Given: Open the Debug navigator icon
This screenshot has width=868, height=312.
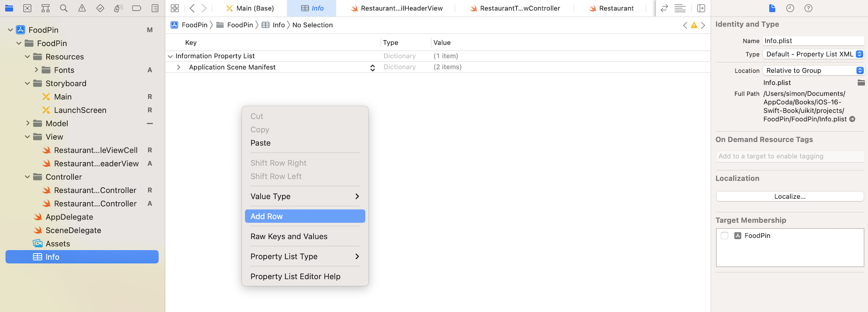Looking at the screenshot, I should 118,8.
